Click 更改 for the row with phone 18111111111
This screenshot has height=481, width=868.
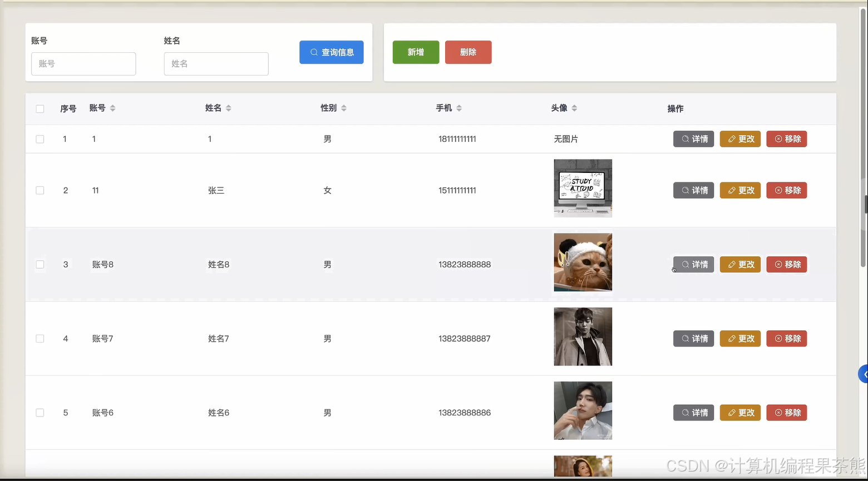(x=741, y=139)
